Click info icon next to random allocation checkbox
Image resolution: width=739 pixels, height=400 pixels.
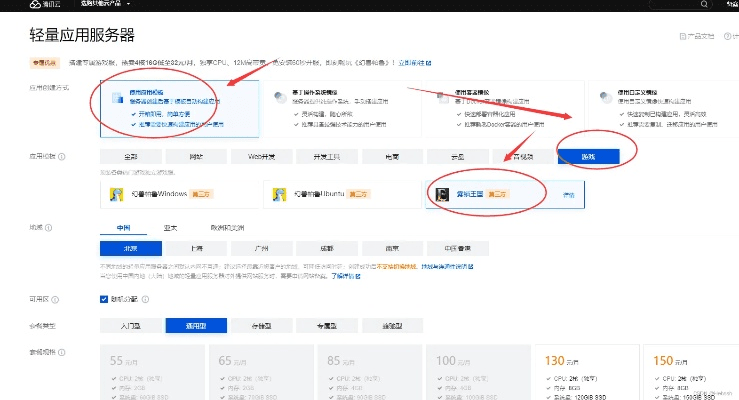(x=145, y=299)
